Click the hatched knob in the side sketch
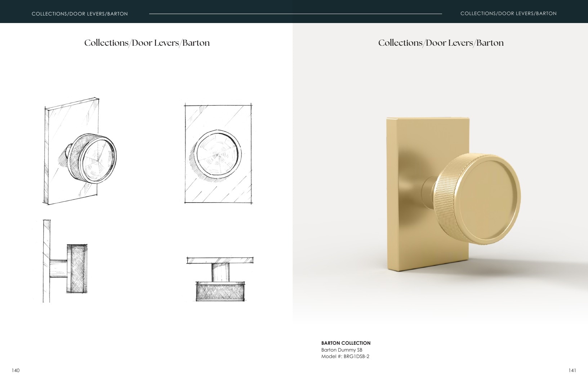 (x=77, y=268)
